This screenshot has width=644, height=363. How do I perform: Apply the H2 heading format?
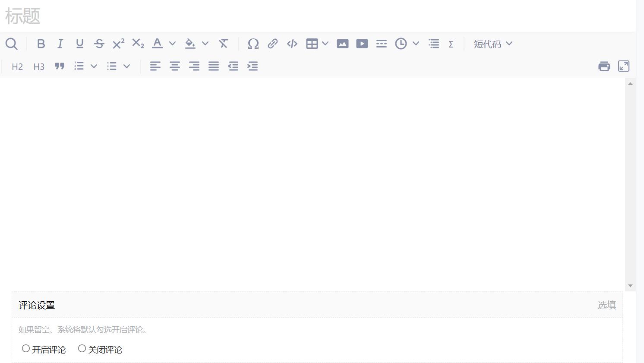coord(17,66)
